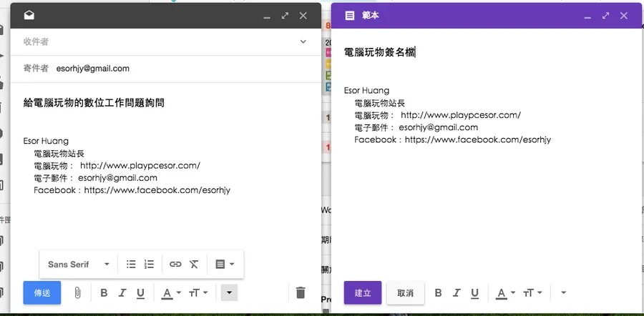Close the 範本 template window

click(624, 16)
